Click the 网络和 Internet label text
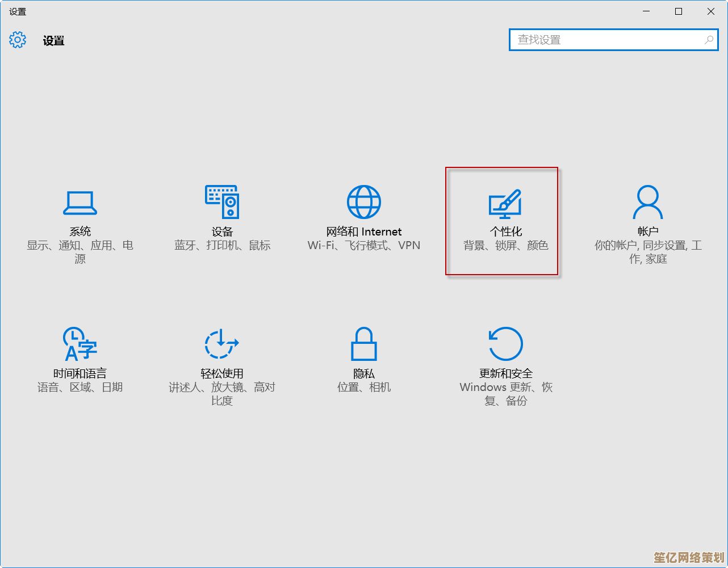The width and height of the screenshot is (728, 568). click(x=363, y=232)
